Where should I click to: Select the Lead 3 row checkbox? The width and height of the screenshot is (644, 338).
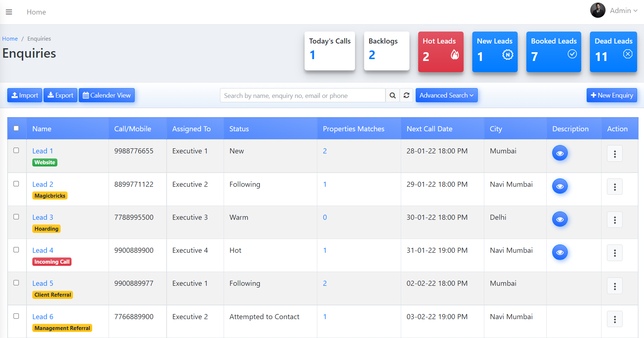16,217
